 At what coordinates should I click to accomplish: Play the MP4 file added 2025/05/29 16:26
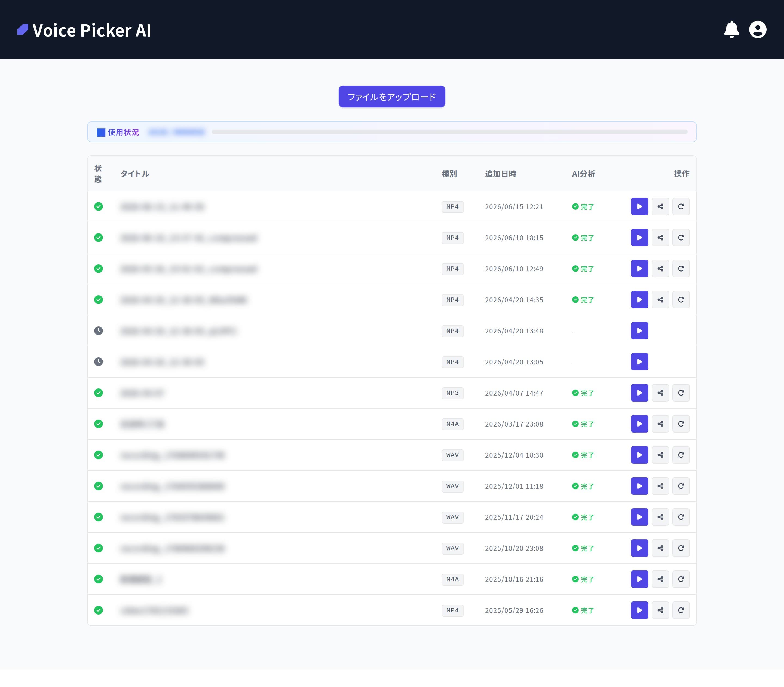[639, 610]
